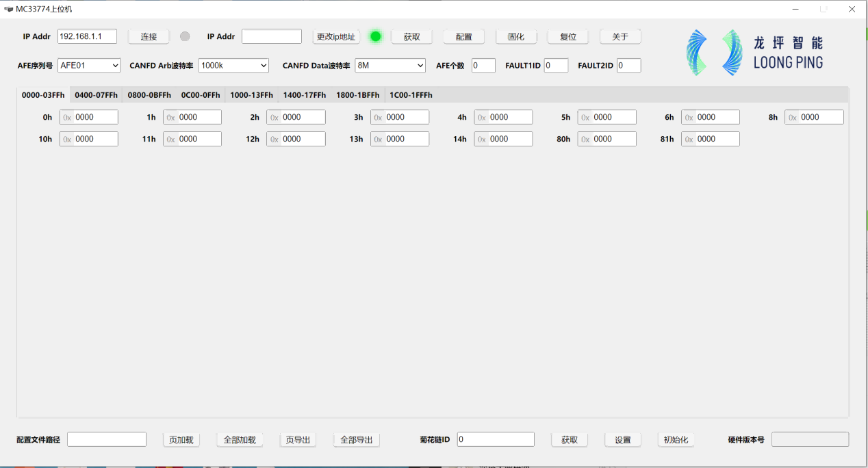Focus the 配置文件路径 input field
Viewport: 868px width, 468px height.
point(107,439)
